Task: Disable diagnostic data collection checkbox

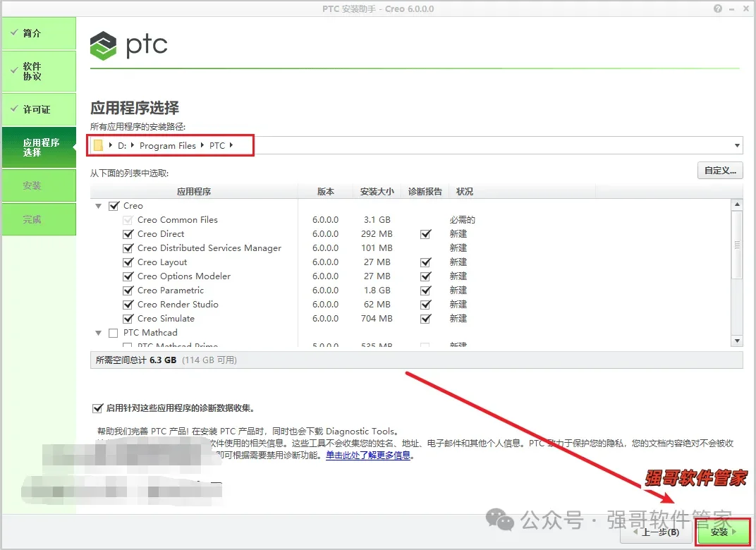Action: 97,408
